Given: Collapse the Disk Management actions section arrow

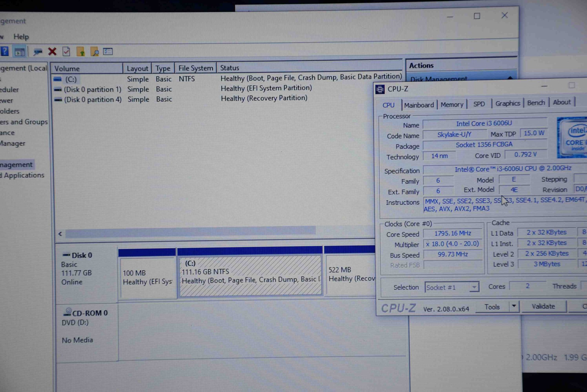Looking at the screenshot, I should [x=510, y=78].
